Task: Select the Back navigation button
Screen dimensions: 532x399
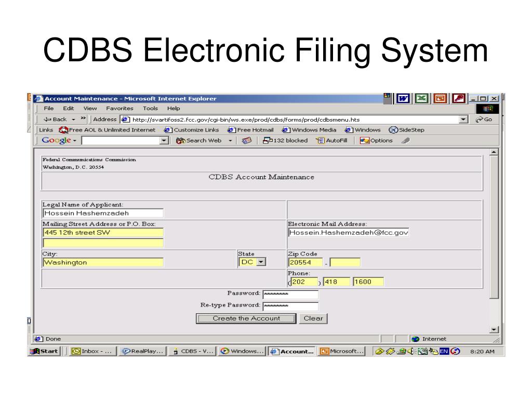Action: point(57,119)
